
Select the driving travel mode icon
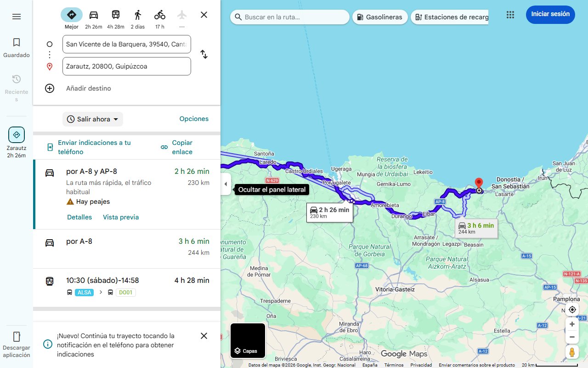[93, 14]
